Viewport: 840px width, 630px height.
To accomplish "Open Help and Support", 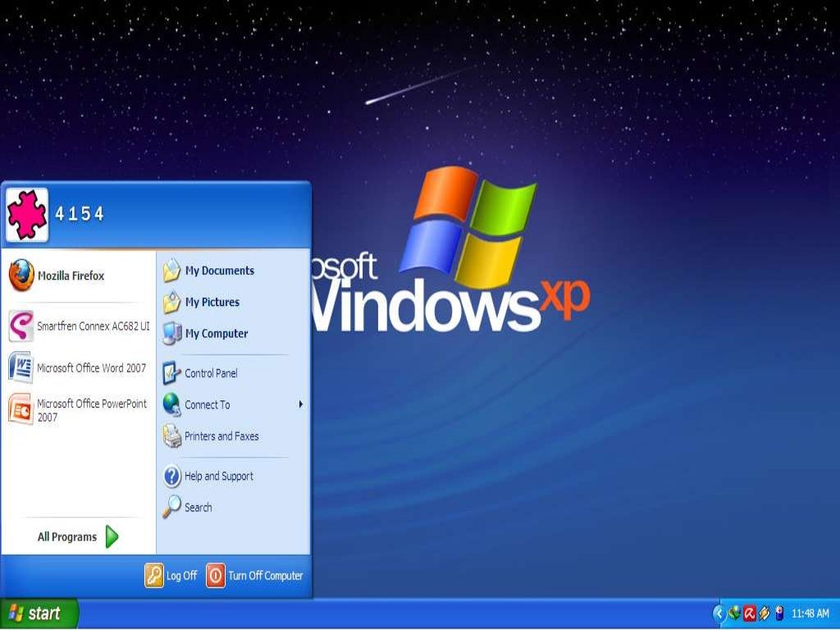I will tap(232, 476).
